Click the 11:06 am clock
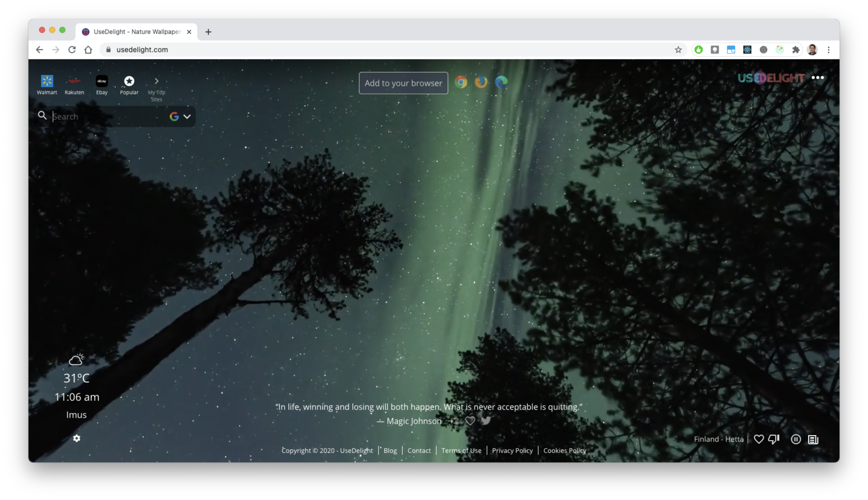868x500 pixels. (x=77, y=397)
